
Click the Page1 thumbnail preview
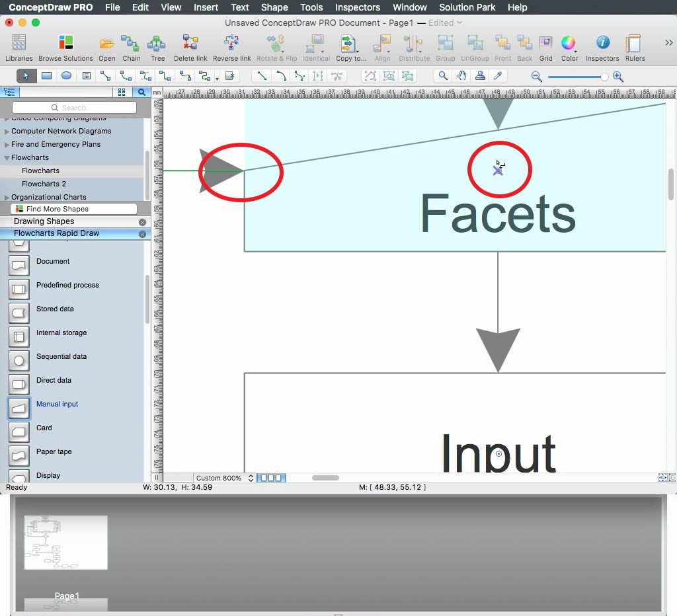point(65,543)
